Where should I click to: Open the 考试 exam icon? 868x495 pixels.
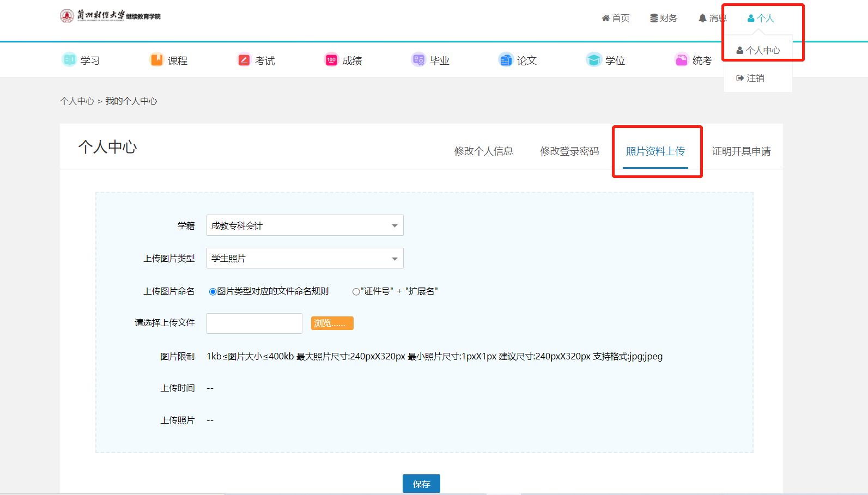point(244,59)
